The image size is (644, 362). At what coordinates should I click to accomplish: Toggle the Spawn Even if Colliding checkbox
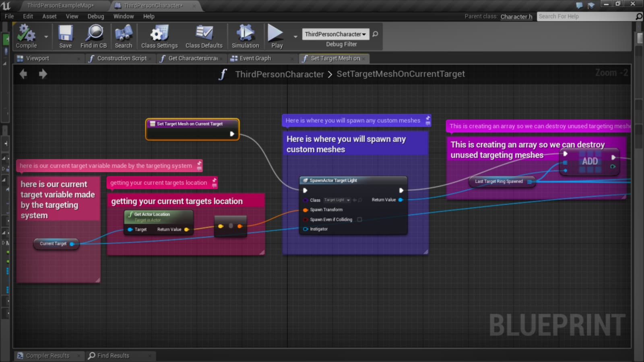(359, 220)
